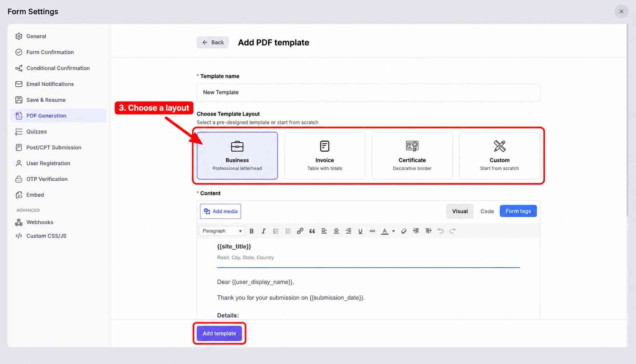Close the Form Settings dialog
This screenshot has height=364, width=636.
(x=621, y=12)
